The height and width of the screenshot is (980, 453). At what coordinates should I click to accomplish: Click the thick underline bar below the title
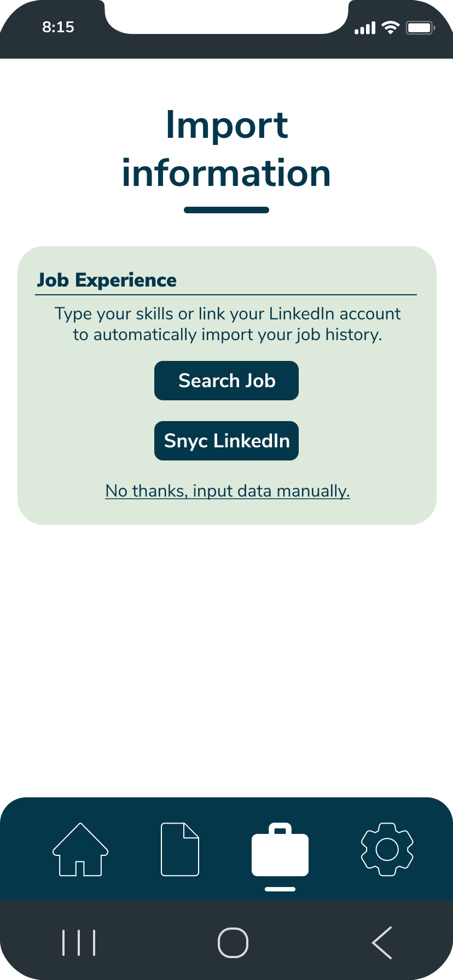tap(226, 210)
